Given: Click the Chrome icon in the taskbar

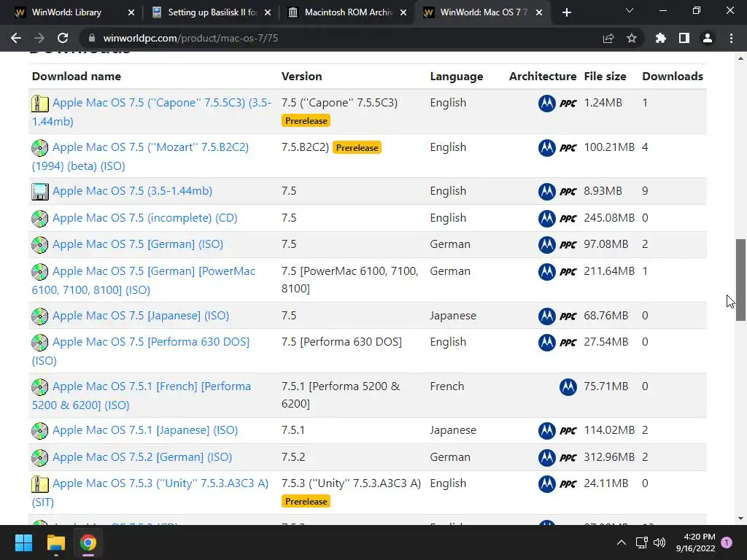Looking at the screenshot, I should tap(88, 542).
